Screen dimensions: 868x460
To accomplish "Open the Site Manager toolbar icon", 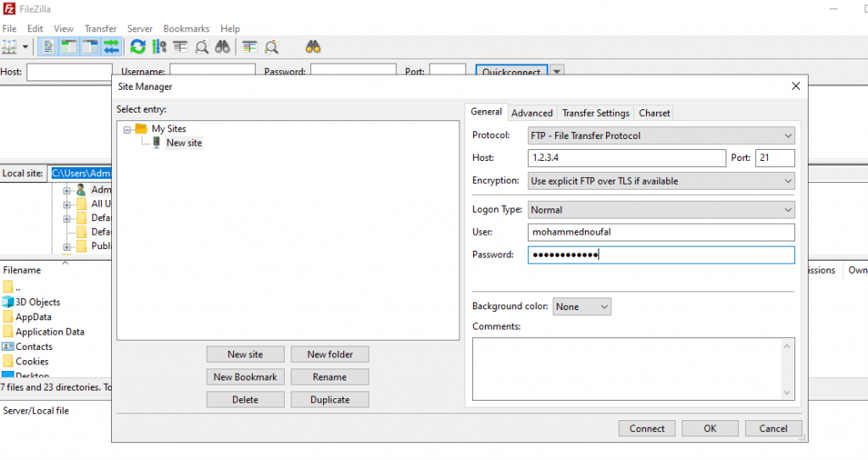I will click(10, 47).
